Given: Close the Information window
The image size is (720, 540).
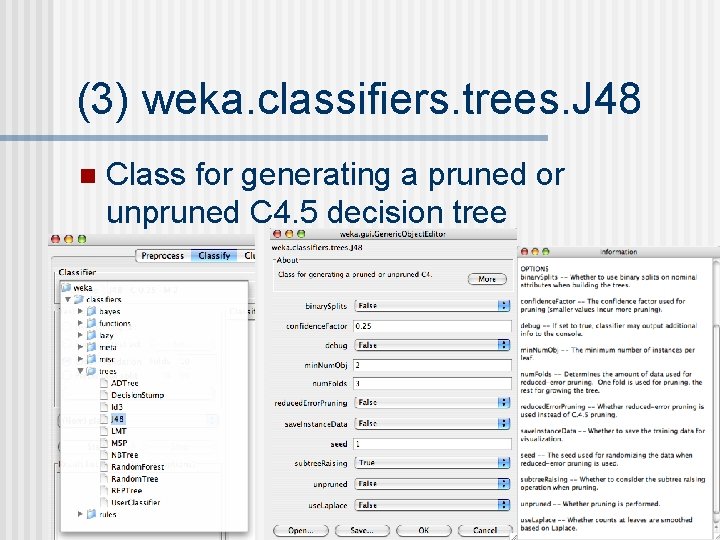Looking at the screenshot, I should [x=524, y=252].
